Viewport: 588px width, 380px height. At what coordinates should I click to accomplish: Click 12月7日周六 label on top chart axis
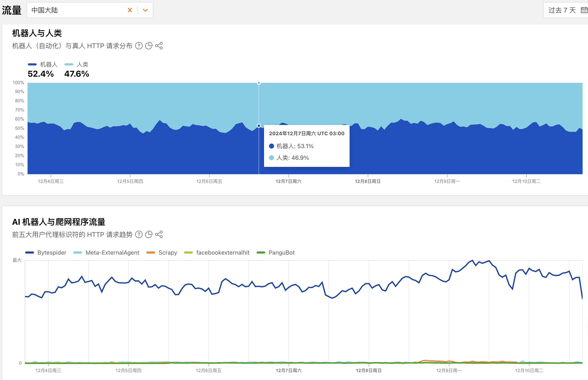coord(288,181)
